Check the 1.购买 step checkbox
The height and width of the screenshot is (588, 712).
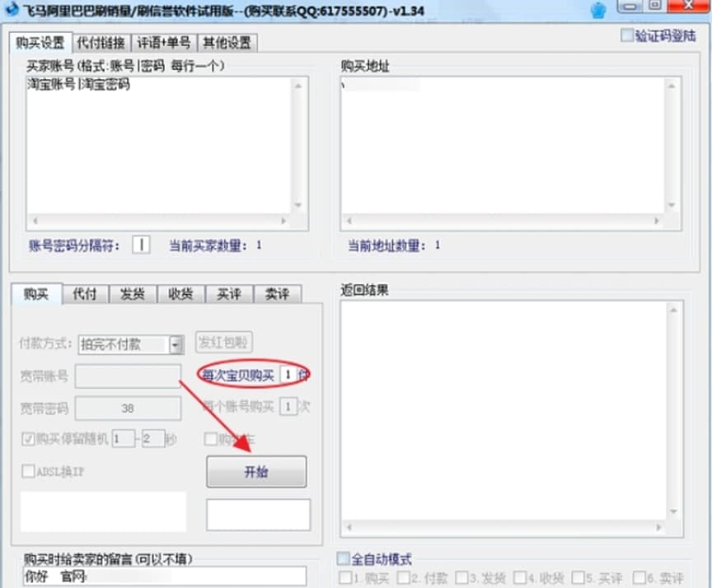pyautogui.click(x=345, y=577)
